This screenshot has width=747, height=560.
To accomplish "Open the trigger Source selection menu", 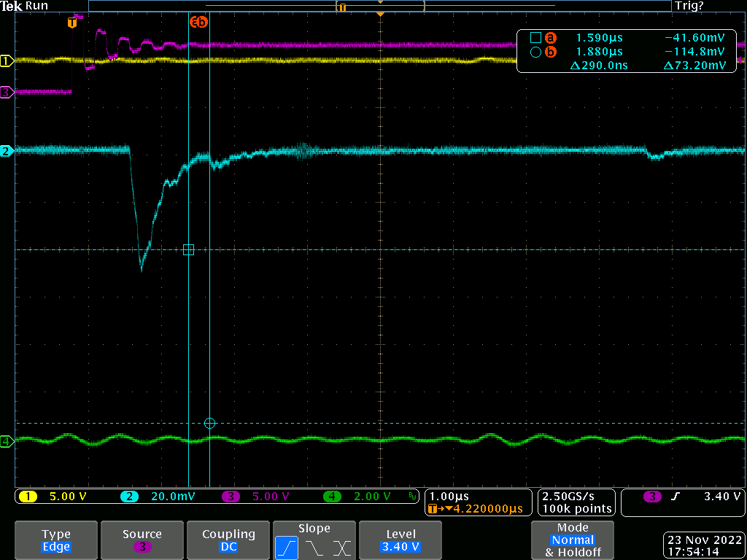I will [x=142, y=540].
